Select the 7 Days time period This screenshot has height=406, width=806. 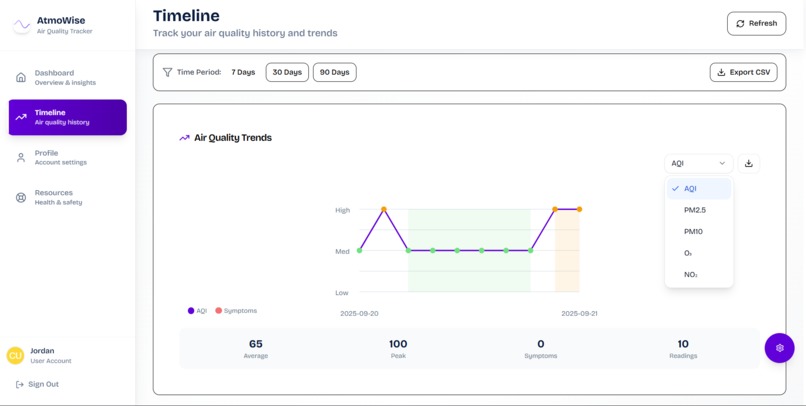point(243,72)
